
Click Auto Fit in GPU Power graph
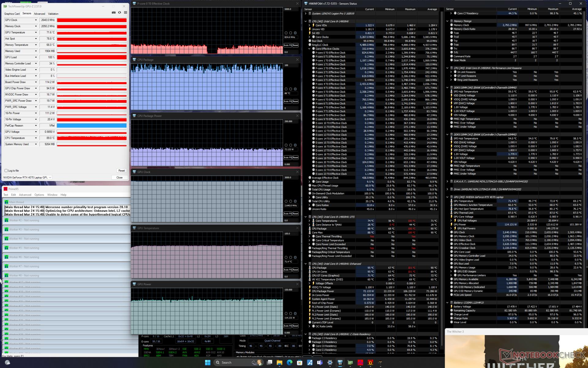tap(287, 326)
